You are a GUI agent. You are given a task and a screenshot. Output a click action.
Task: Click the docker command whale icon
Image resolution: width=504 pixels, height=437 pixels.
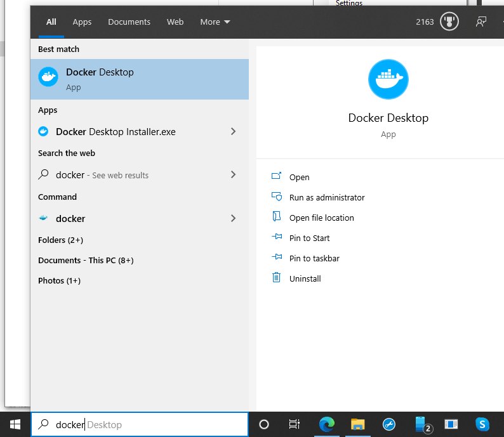pos(43,218)
